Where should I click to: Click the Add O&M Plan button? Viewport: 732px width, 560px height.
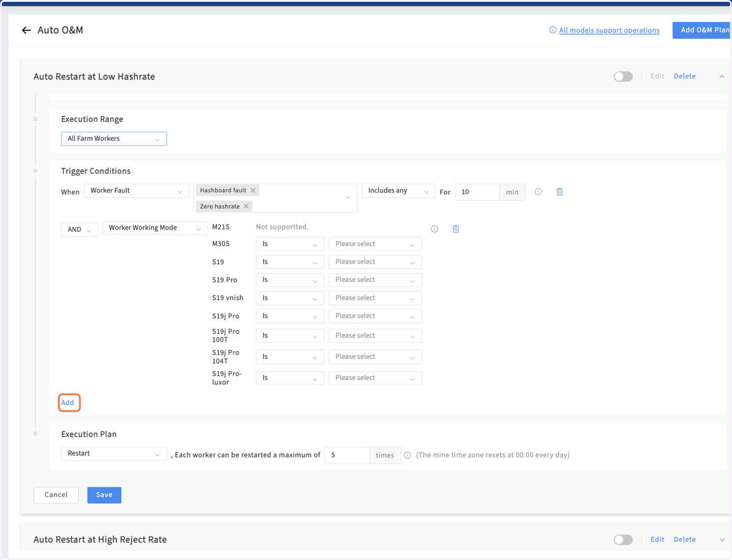pos(701,30)
